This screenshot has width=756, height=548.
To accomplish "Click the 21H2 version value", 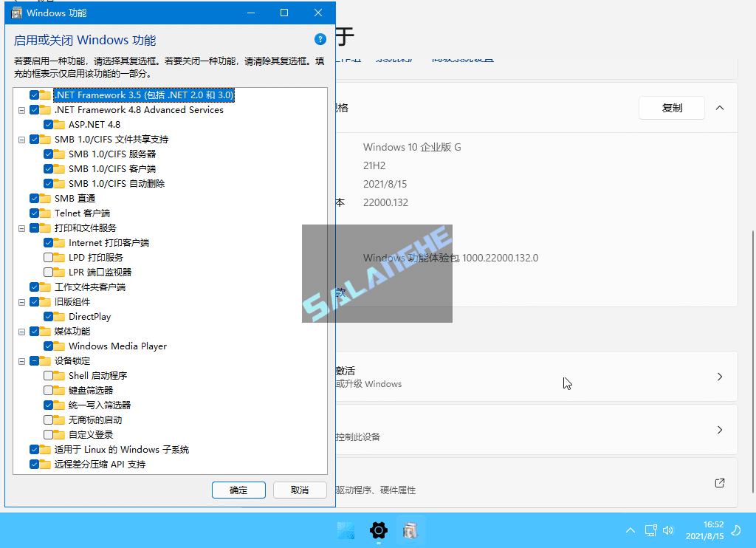I will (x=374, y=165).
